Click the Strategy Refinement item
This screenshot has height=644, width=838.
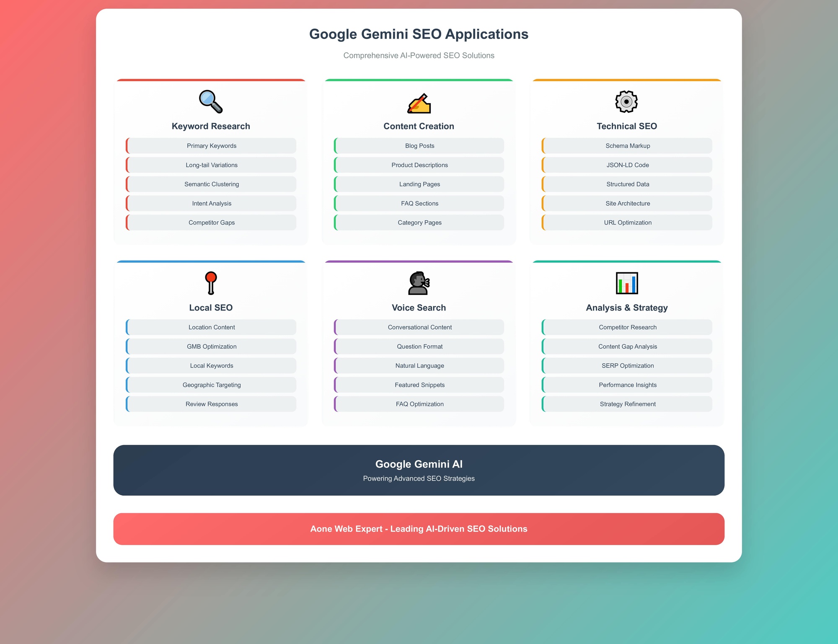(x=627, y=404)
